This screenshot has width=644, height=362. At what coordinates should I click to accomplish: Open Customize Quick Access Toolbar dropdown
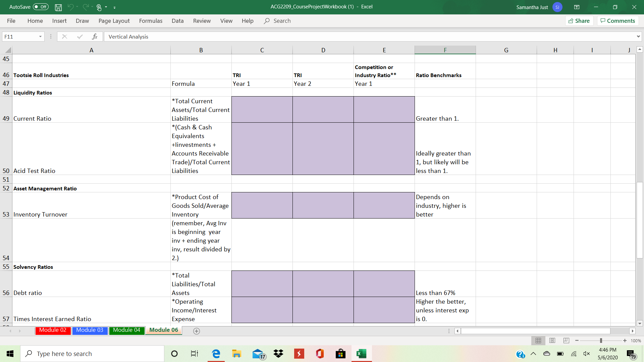tap(115, 7)
